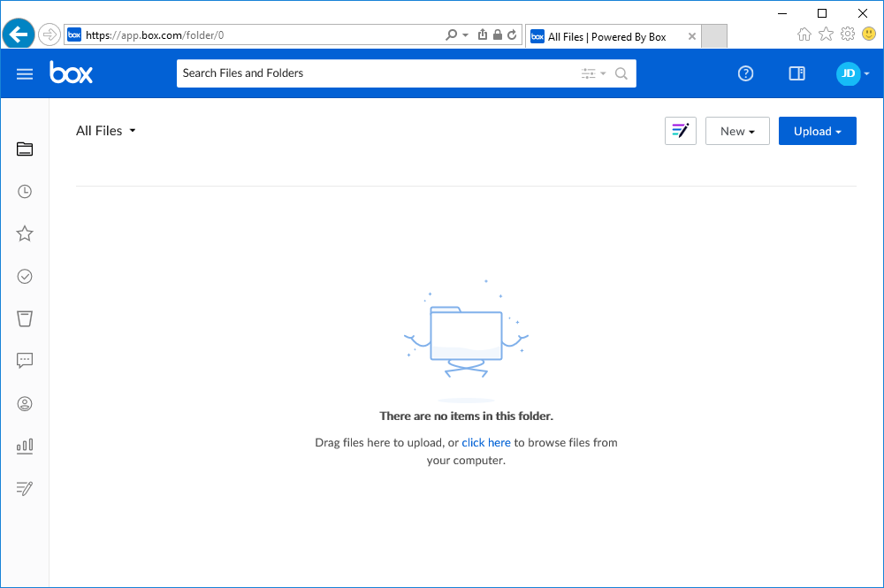Click the 'click here' upload link
Image resolution: width=884 pixels, height=588 pixels.
pyautogui.click(x=486, y=443)
